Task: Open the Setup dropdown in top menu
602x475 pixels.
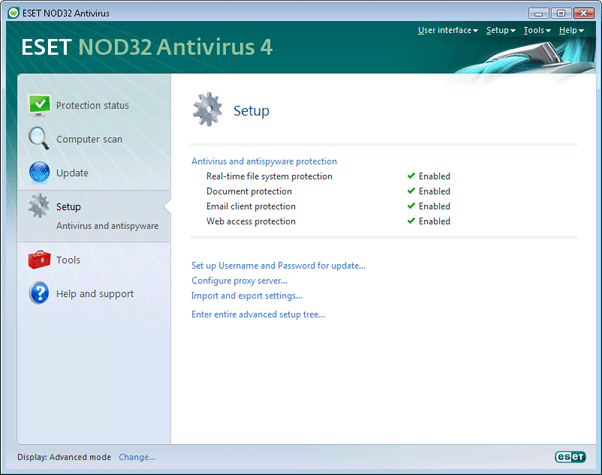Action: point(501,30)
